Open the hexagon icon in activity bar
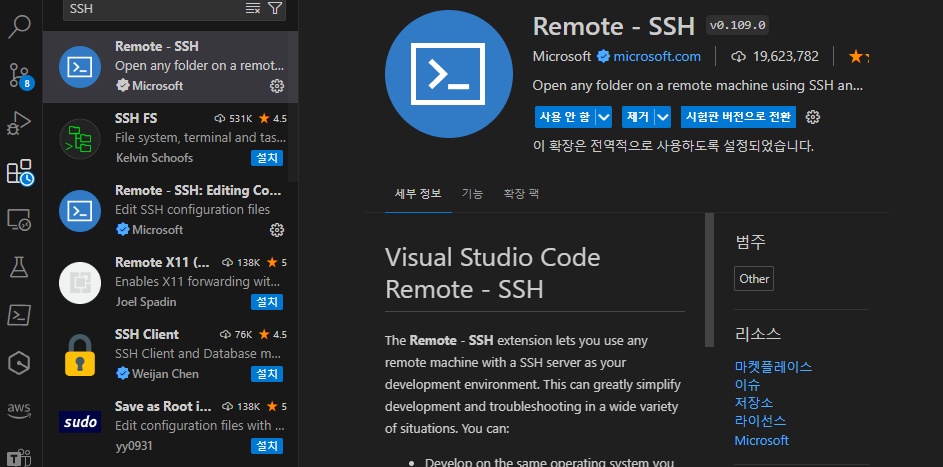Image resolution: width=943 pixels, height=467 pixels. 19,362
